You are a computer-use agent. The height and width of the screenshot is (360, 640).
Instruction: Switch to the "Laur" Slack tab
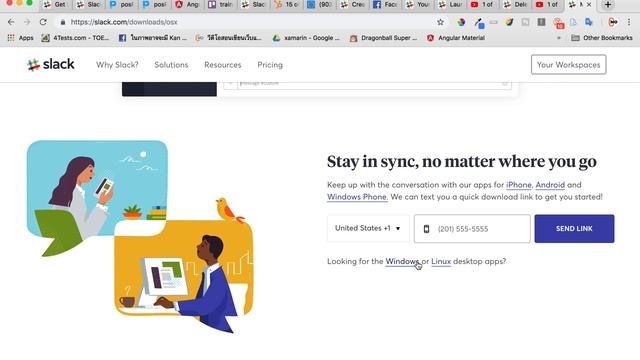point(451,4)
